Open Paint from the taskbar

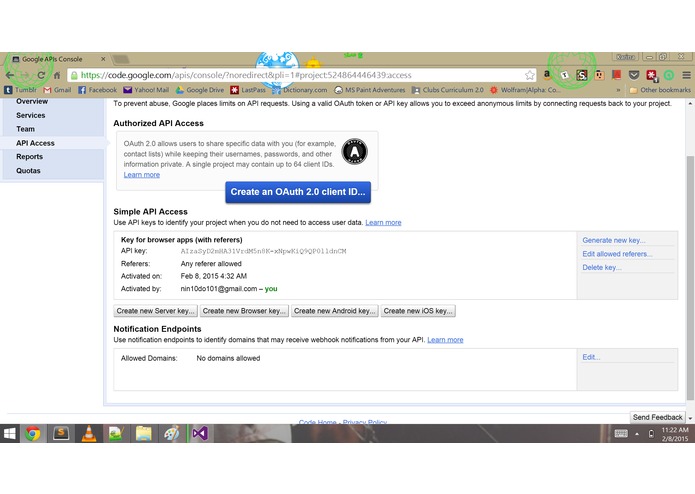(172, 434)
